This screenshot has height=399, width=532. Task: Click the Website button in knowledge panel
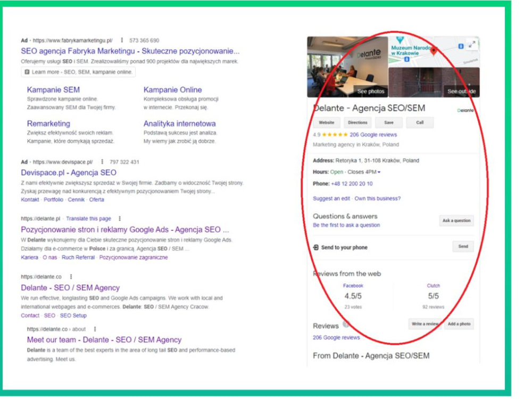[x=327, y=122]
